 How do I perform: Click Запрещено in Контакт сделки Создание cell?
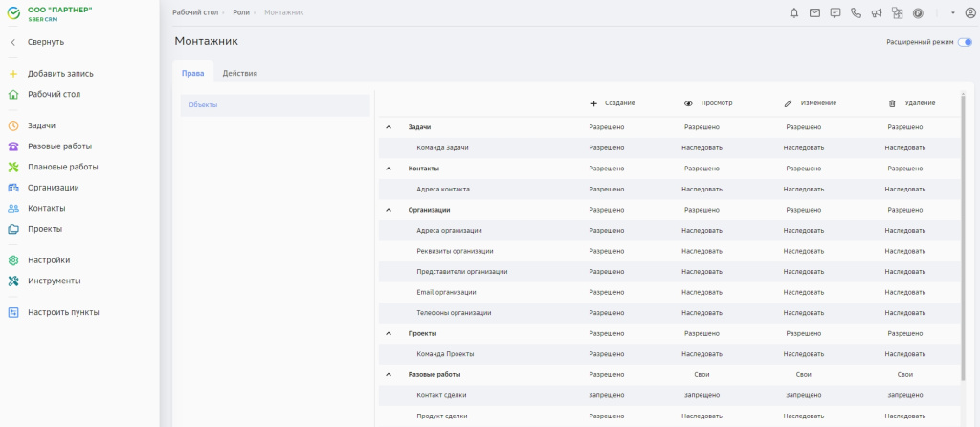coord(607,394)
